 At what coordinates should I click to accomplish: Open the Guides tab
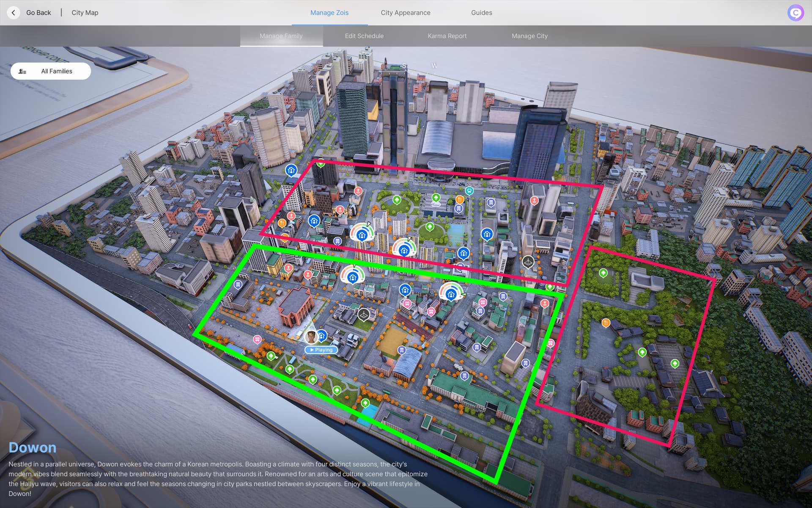[x=481, y=13]
